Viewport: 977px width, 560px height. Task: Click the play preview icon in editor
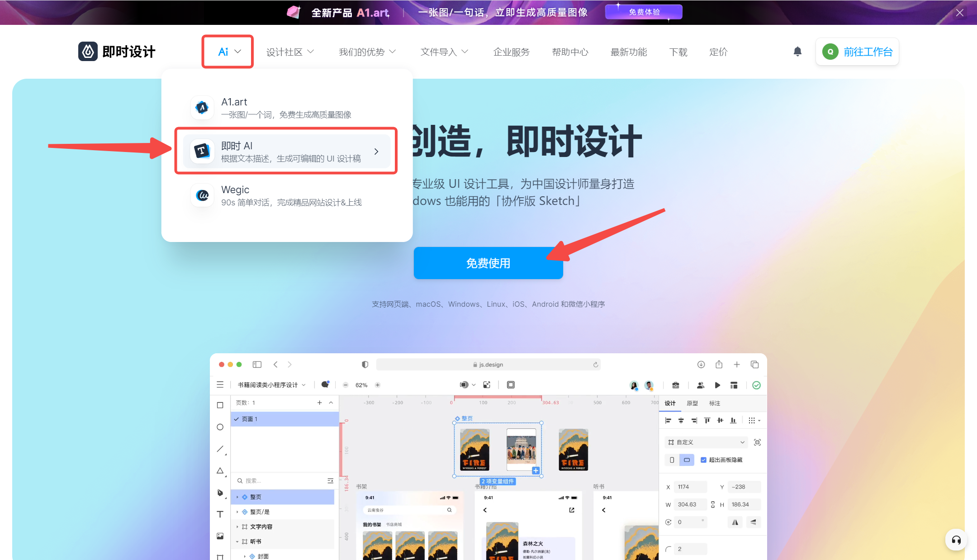[x=717, y=385]
